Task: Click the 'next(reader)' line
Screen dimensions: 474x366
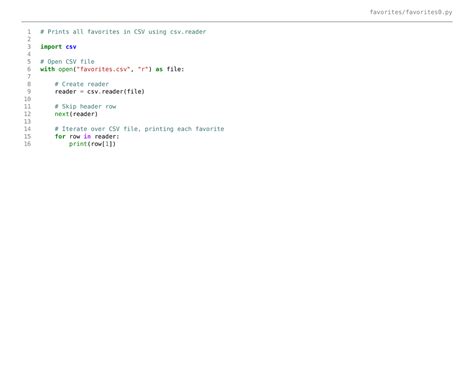Action: (76, 114)
